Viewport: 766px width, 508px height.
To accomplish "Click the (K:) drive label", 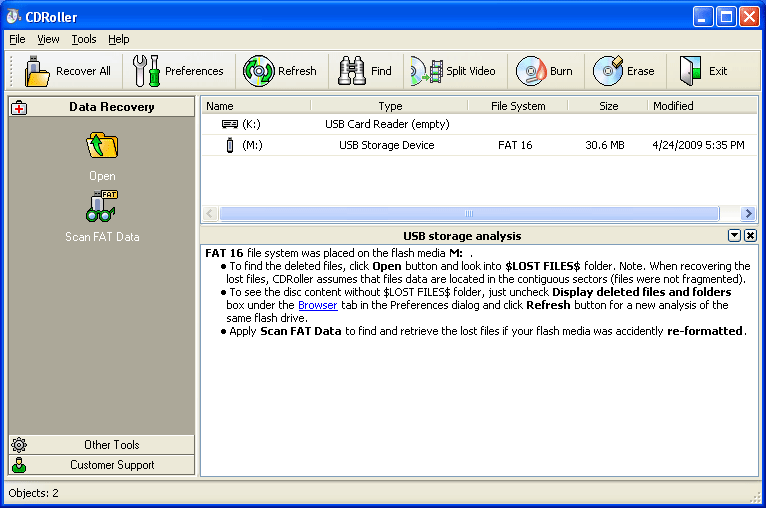I will [251, 124].
